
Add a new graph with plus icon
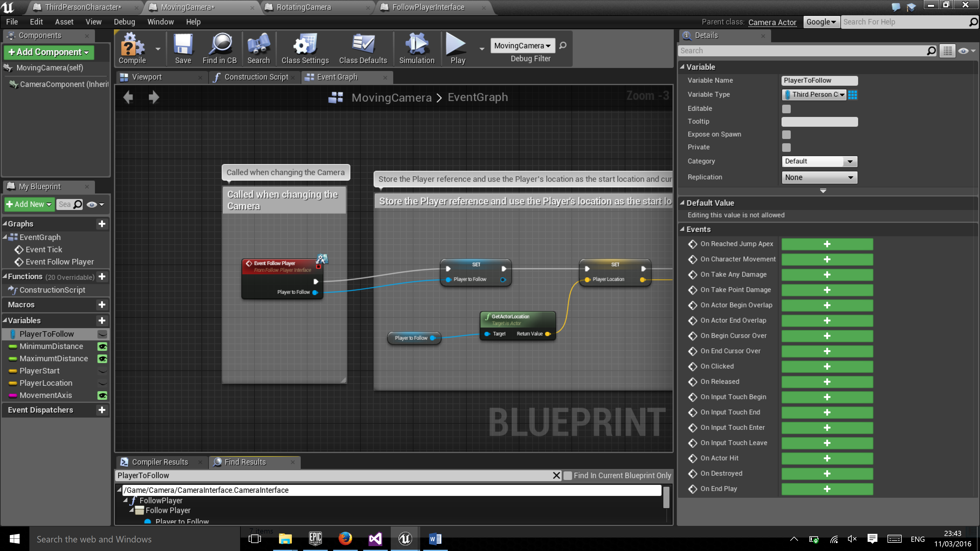pos(102,224)
